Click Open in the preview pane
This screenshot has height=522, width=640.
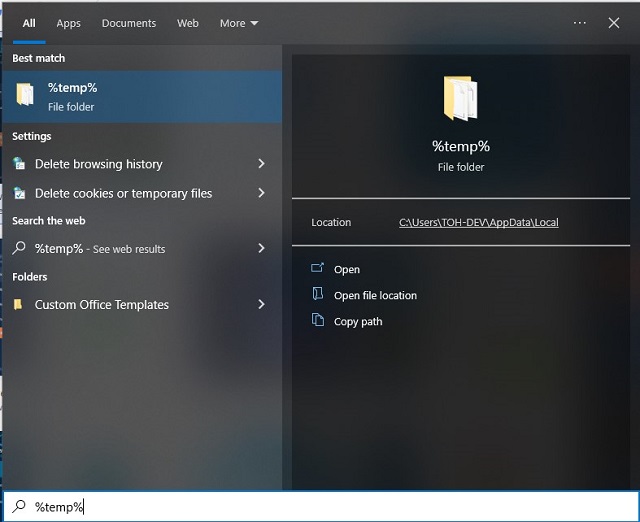point(347,269)
